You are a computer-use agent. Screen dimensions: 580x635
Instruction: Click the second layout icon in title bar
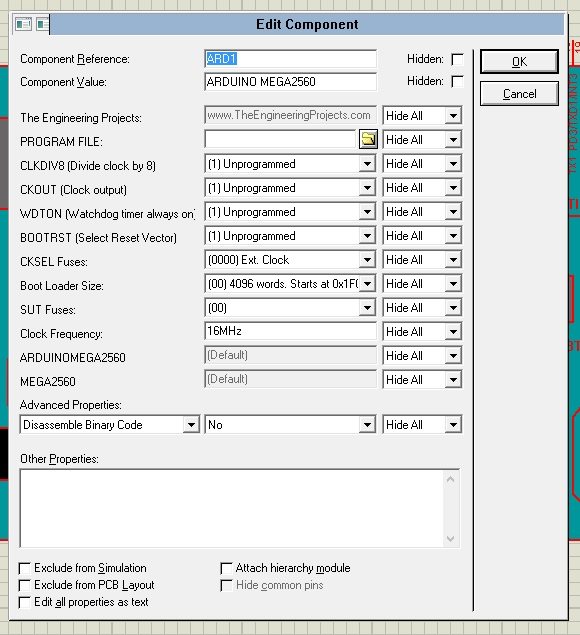pyautogui.click(x=43, y=24)
